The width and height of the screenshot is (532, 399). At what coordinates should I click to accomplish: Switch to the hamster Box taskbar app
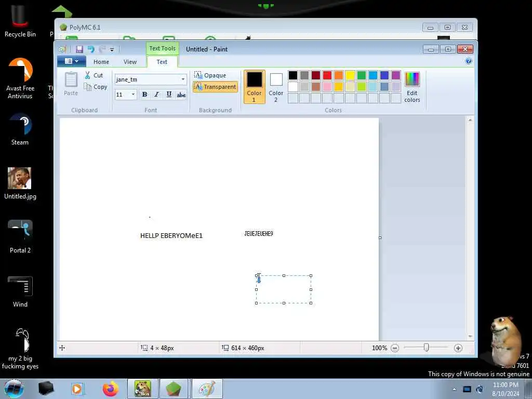click(142, 389)
